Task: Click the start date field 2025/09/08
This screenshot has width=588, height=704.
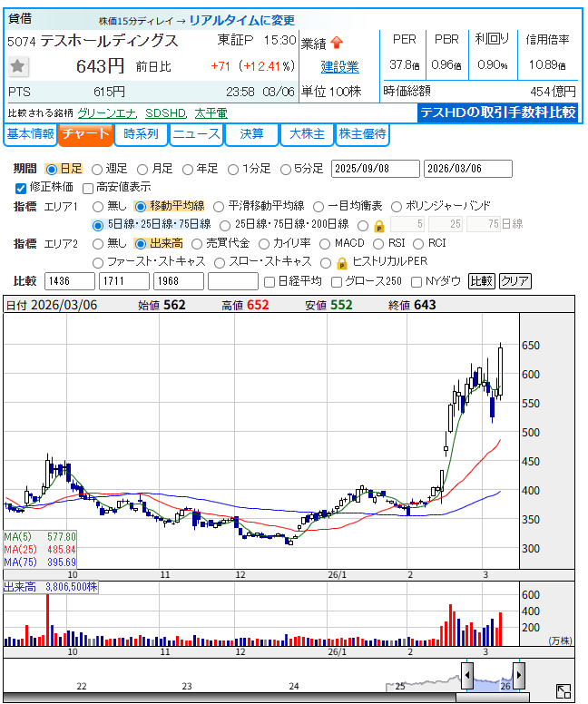Action: pos(376,169)
